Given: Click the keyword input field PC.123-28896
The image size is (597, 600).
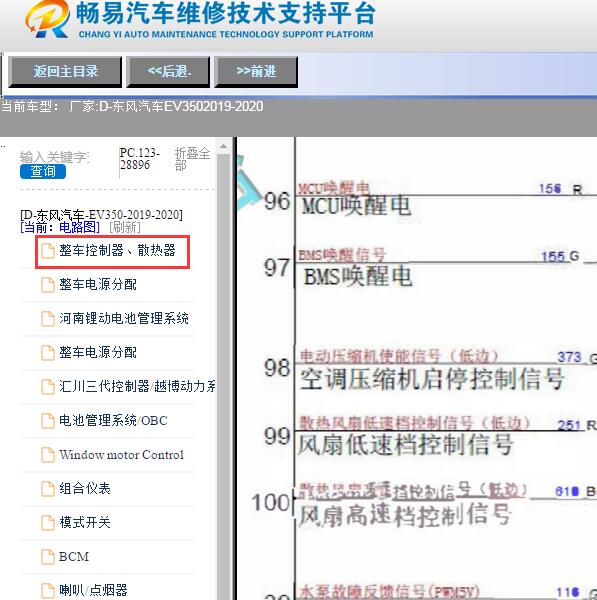Looking at the screenshot, I should pyautogui.click(x=139, y=159).
